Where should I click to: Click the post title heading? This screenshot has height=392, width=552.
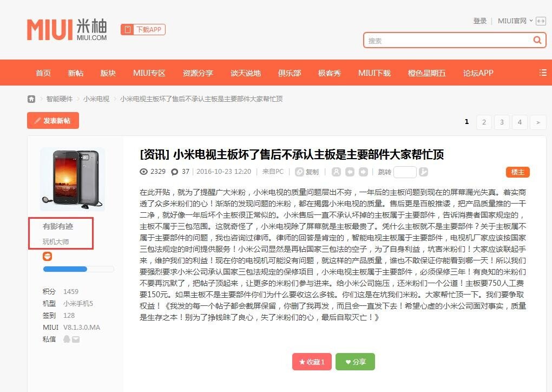[x=292, y=154]
